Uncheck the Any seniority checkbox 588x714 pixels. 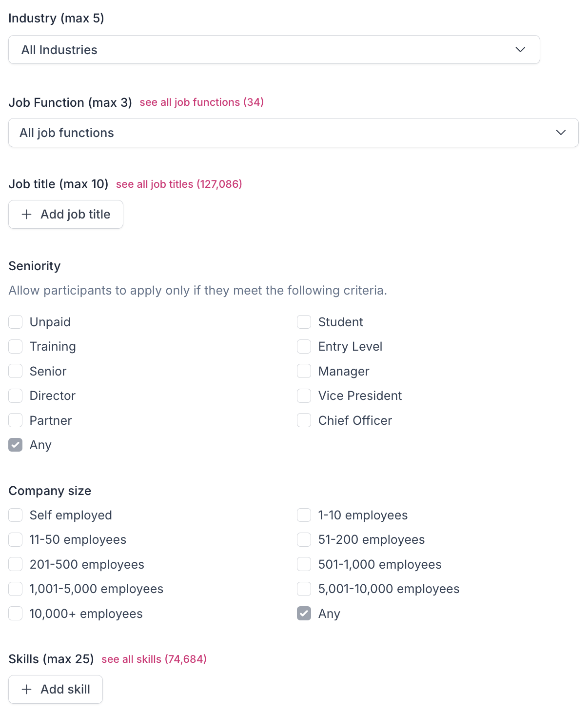16,445
